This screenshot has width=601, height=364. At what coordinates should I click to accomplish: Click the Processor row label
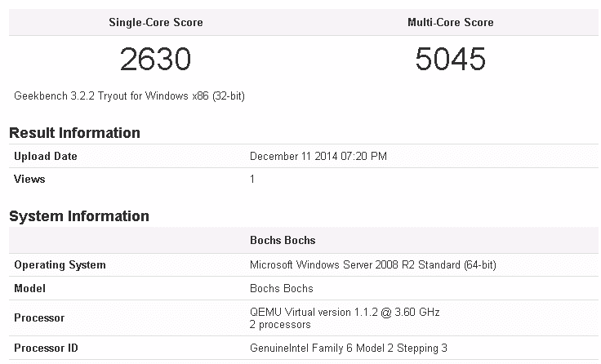click(39, 318)
